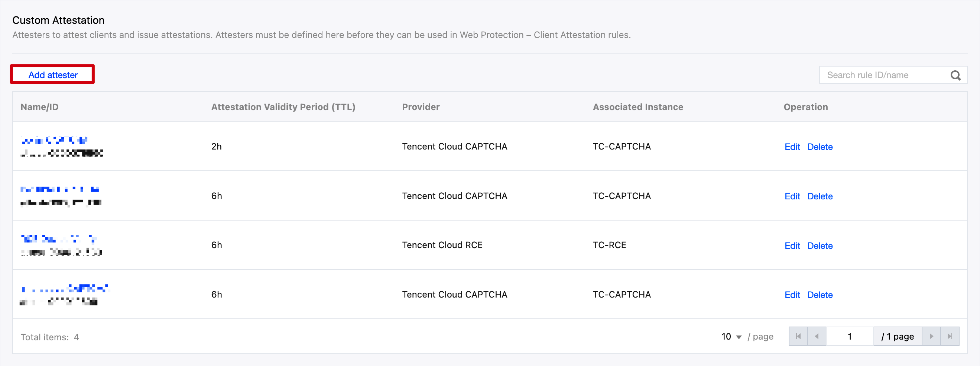Edit the fourth attester in the list

[x=792, y=295]
